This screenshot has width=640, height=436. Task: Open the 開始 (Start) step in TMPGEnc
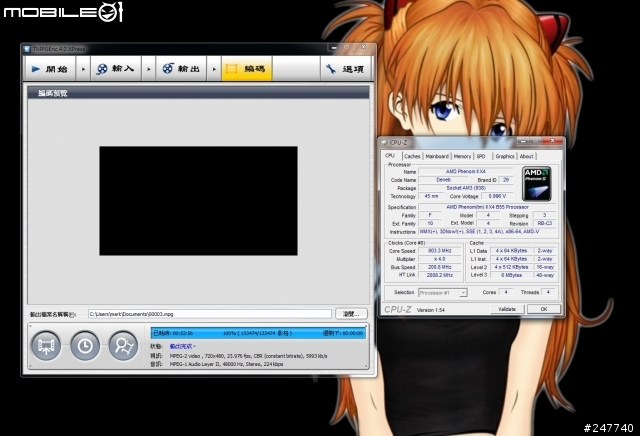pos(50,69)
